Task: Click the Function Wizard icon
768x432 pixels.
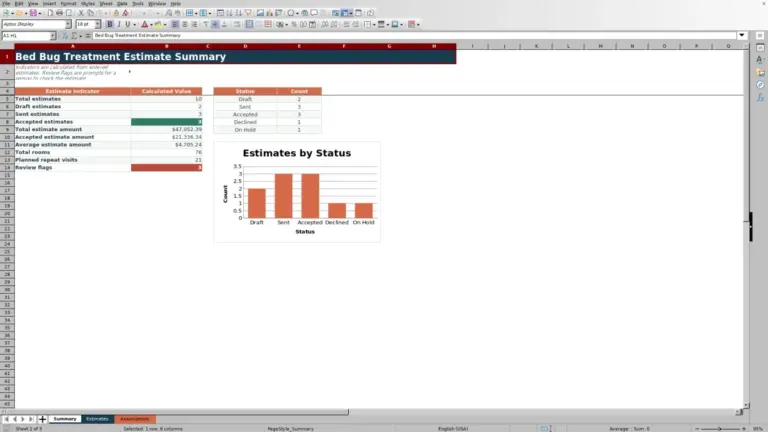Action: coord(65,35)
